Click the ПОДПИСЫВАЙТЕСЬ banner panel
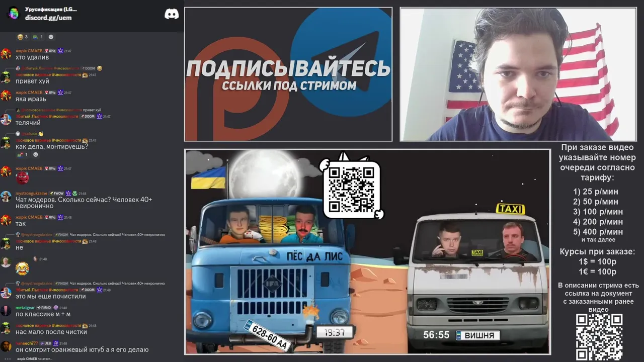The width and height of the screenshot is (644, 362). coord(288,74)
